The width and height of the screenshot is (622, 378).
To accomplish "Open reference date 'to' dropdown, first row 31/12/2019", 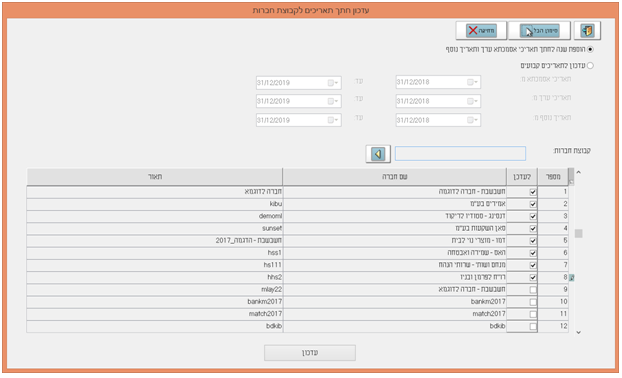I will 333,83.
